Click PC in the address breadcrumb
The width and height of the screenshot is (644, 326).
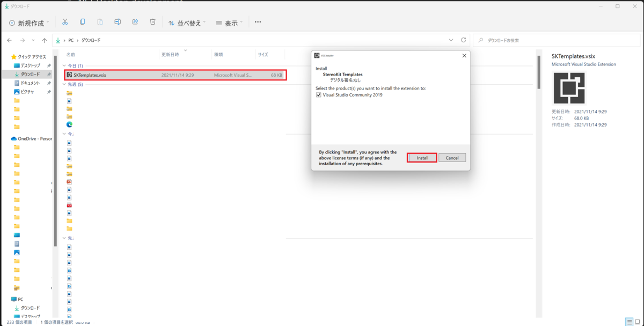click(71, 40)
